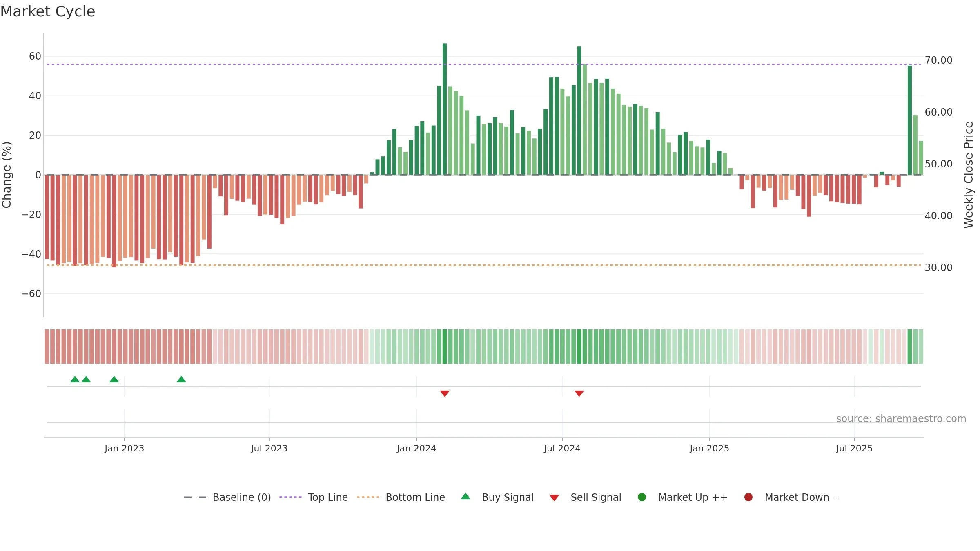
Task: Open the sharemaestro.com source link
Action: (x=901, y=419)
